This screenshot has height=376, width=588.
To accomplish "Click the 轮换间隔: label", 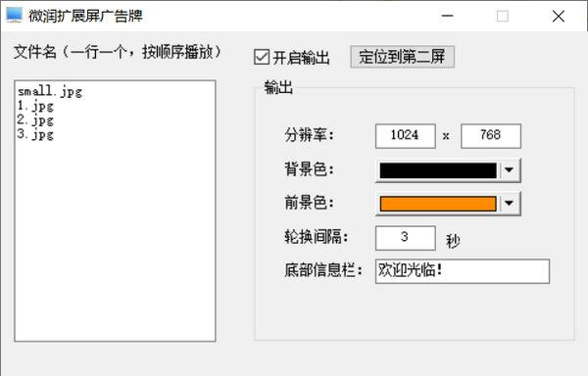I will point(317,237).
